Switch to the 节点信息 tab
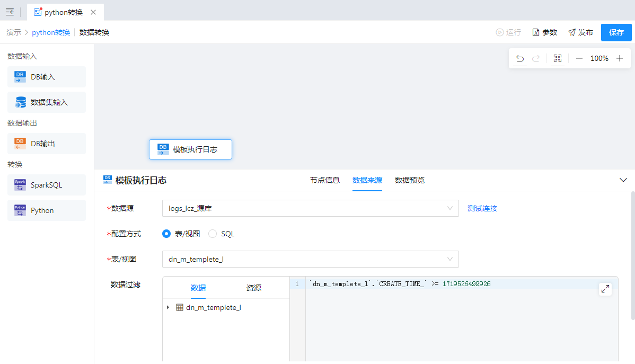The image size is (635, 364). tap(325, 180)
